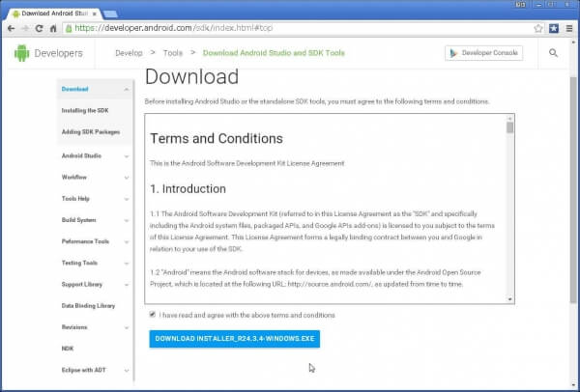Click the address bar URL field
This screenshot has width=580, height=392.
pyautogui.click(x=298, y=28)
